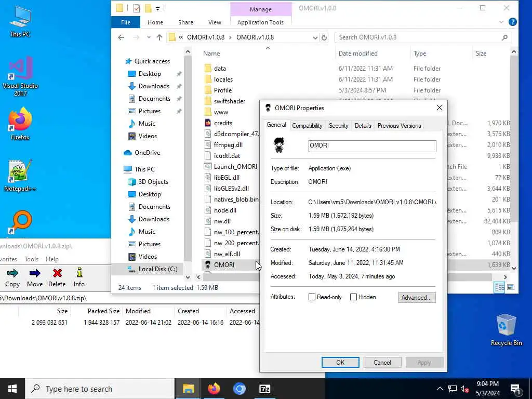Click File Explorer taskbar icon
The width and height of the screenshot is (532, 399).
(x=188, y=389)
